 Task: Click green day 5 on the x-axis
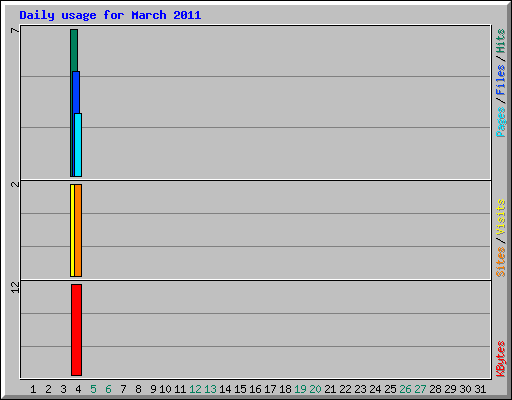tap(93, 389)
